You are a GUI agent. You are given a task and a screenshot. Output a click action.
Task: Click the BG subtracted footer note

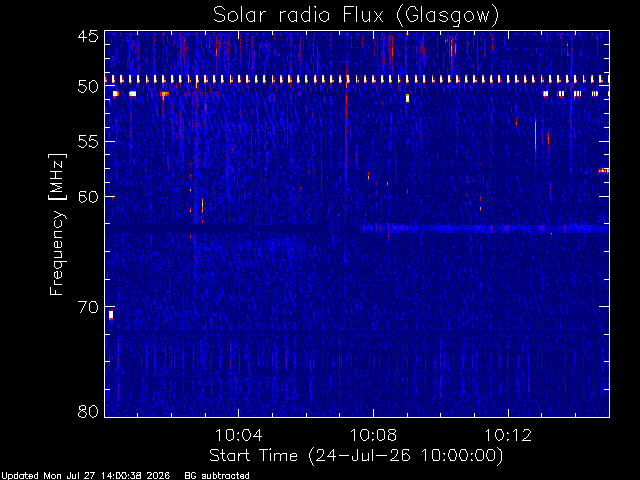tap(217, 476)
